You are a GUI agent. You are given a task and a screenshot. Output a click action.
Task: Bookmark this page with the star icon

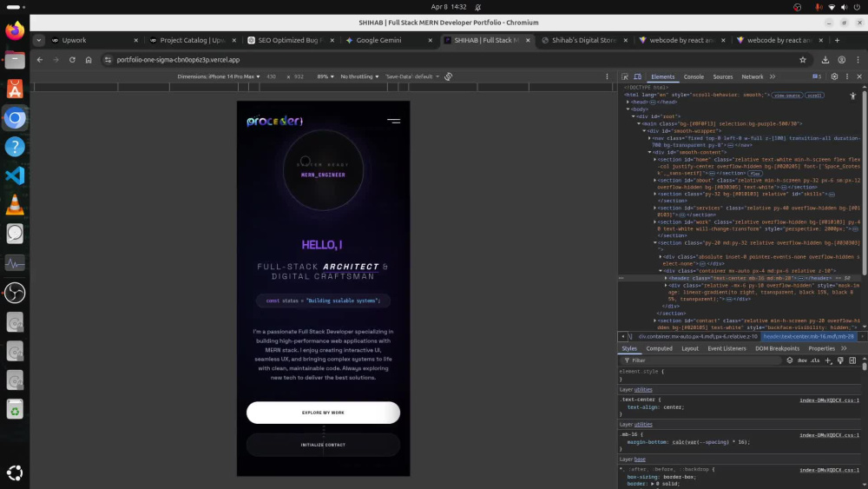tap(803, 60)
